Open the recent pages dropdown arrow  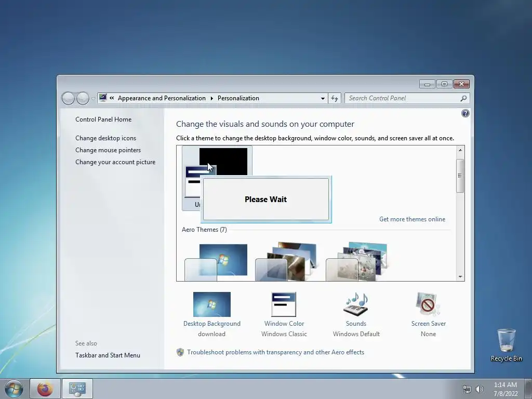(94, 99)
